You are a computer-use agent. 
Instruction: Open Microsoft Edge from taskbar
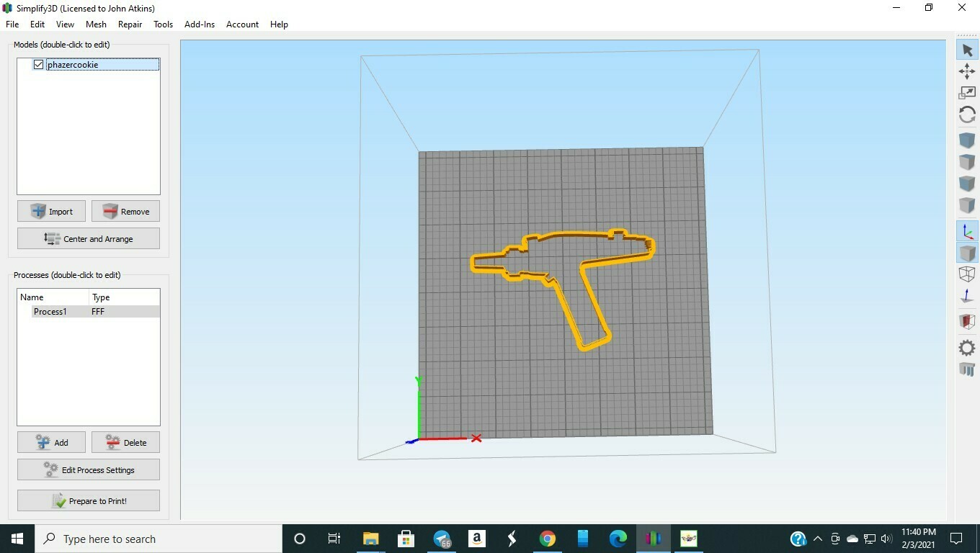(x=618, y=539)
